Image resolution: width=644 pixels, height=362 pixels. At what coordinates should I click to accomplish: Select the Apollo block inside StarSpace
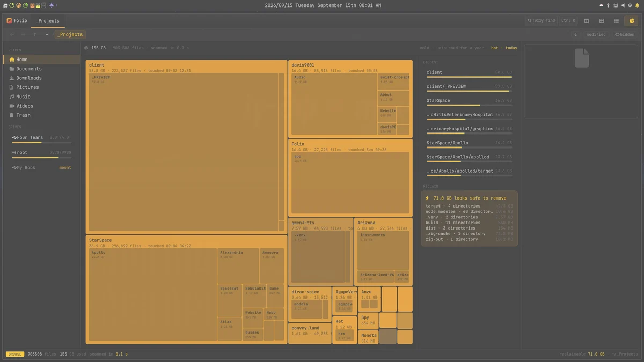pos(152,294)
